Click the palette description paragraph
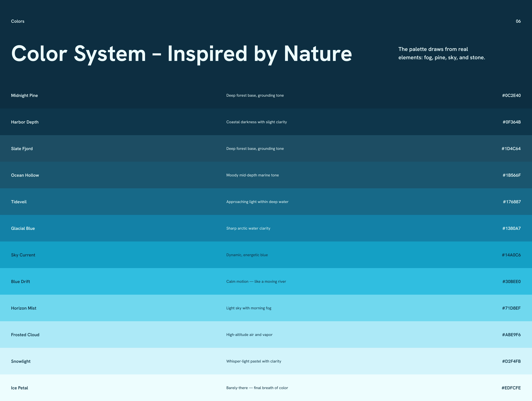 pyautogui.click(x=442, y=53)
